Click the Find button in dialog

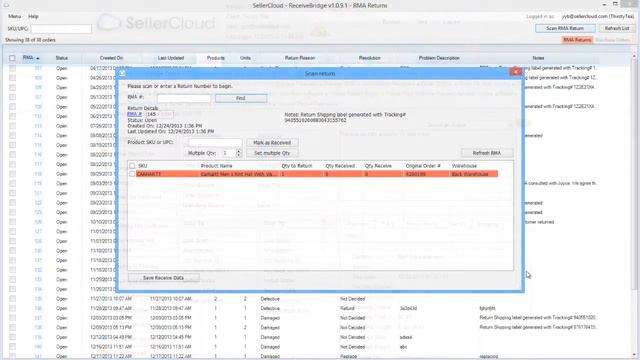pyautogui.click(x=241, y=98)
